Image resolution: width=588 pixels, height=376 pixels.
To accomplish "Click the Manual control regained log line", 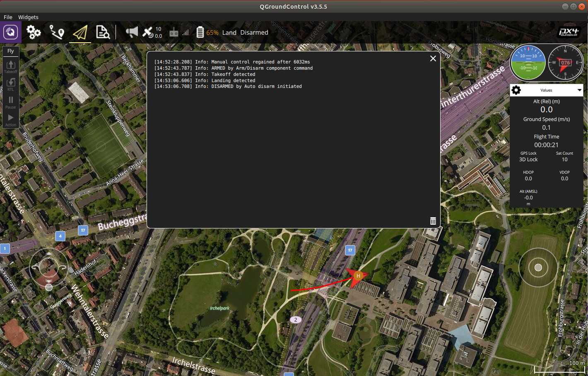I will 232,62.
